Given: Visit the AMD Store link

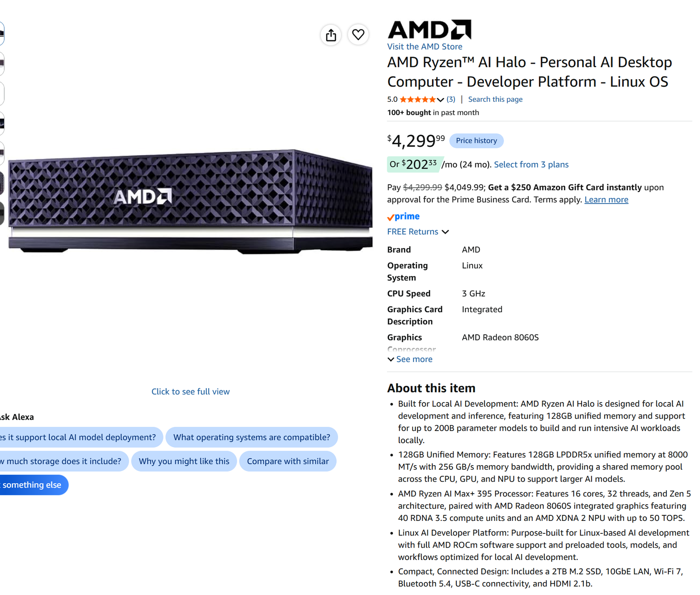Looking at the screenshot, I should (425, 47).
